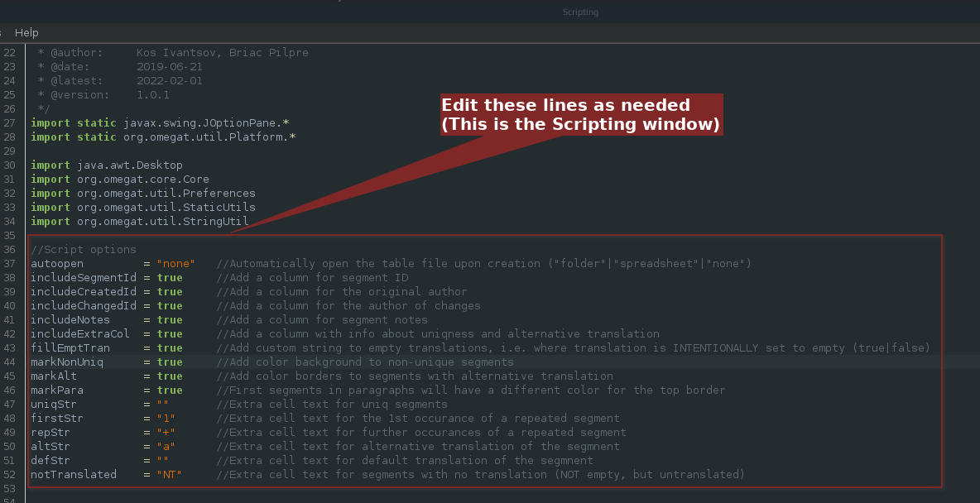Click the true value for includeSegmentId
Screen dimensions: 980x503
[x=170, y=278]
